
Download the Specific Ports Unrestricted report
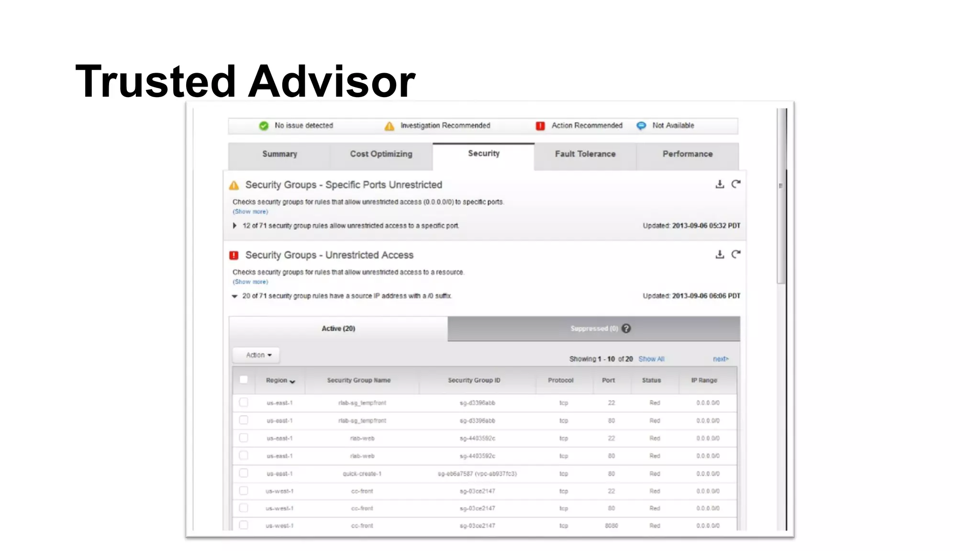coord(719,184)
